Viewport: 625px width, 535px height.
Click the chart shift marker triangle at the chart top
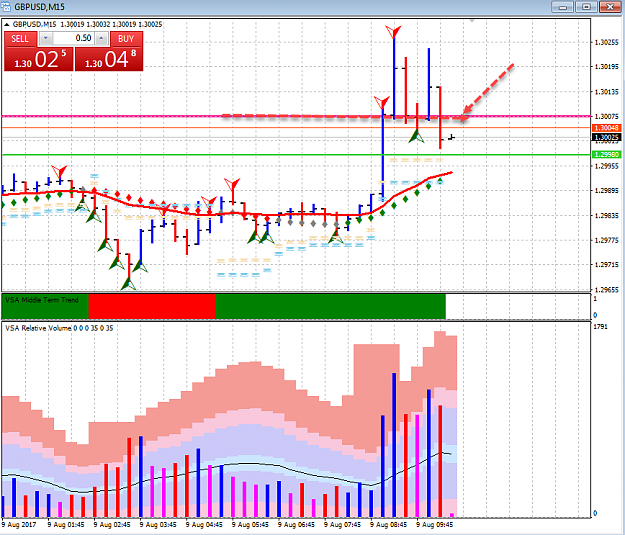[x=472, y=21]
